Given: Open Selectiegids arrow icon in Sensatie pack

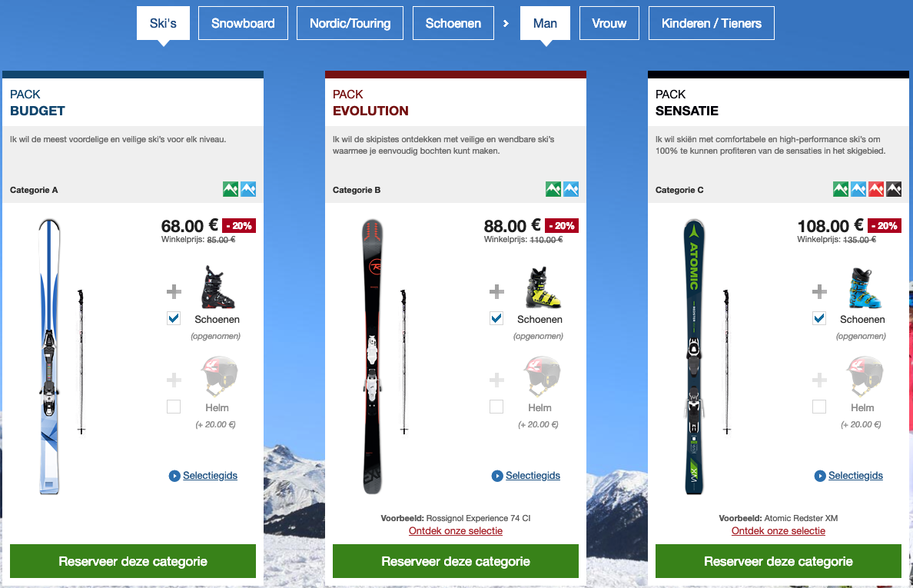Looking at the screenshot, I should (820, 476).
